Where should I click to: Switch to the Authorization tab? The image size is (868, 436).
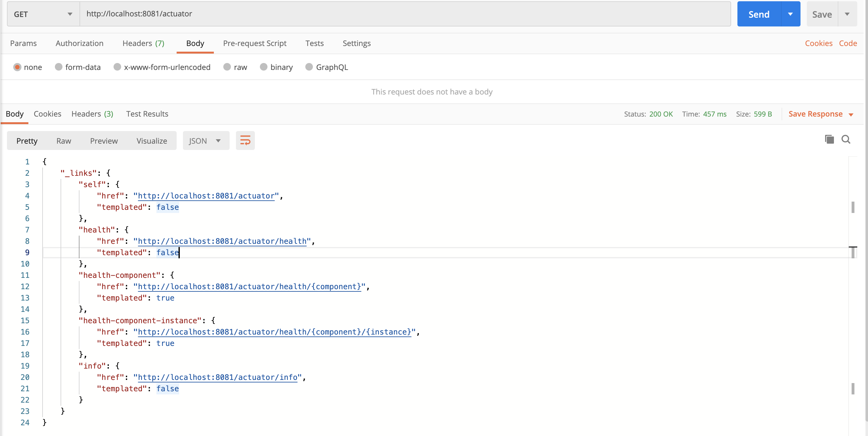(79, 43)
